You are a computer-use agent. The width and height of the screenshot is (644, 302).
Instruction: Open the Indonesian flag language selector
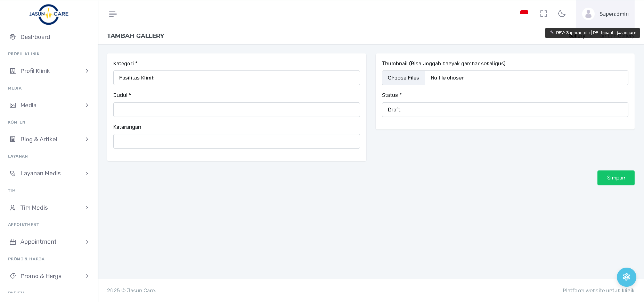(524, 13)
